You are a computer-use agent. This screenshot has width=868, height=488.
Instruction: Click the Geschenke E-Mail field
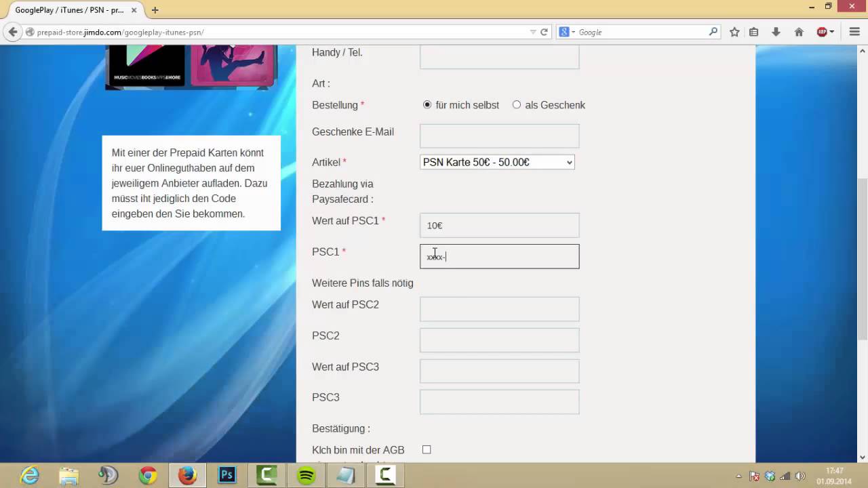(499, 136)
